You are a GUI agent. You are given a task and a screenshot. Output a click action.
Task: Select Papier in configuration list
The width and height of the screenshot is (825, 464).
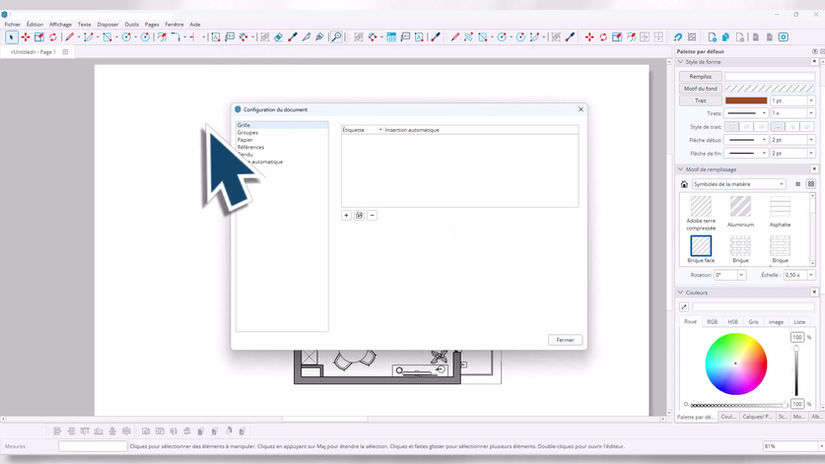[x=245, y=140]
